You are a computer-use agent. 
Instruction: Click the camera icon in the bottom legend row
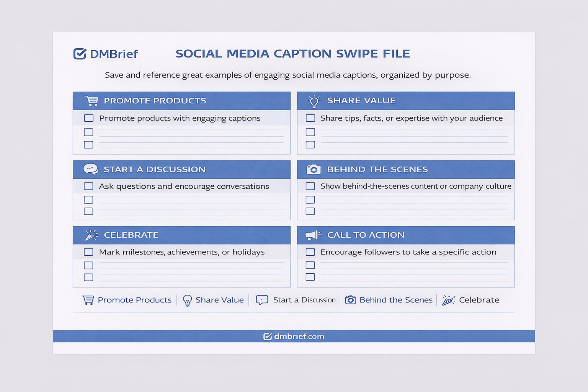point(350,300)
